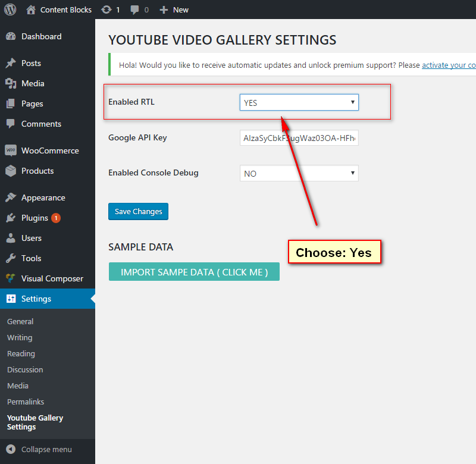Screen dimensions: 476x464
Task: Open General settings submenu
Action: click(x=20, y=321)
